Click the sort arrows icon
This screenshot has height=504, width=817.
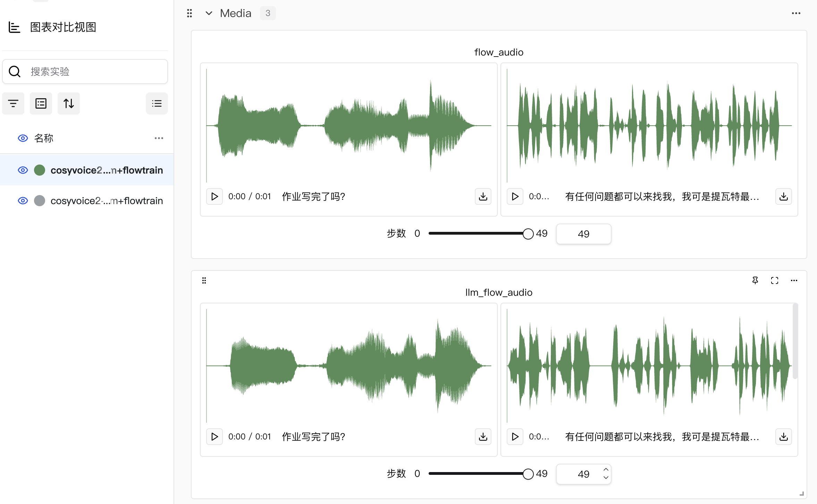[x=69, y=103]
